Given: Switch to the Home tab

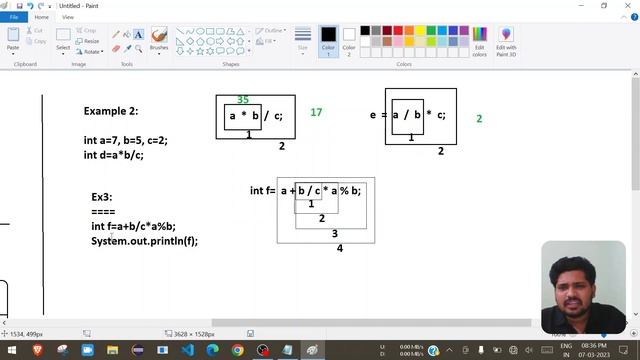Looking at the screenshot, I should click(41, 17).
